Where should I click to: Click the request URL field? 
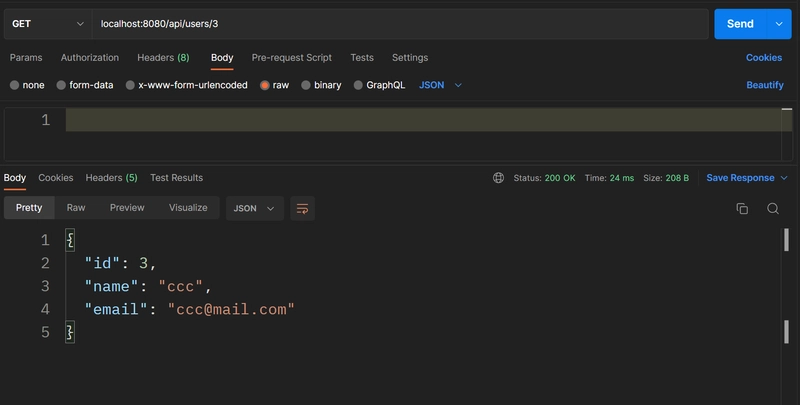tap(400, 24)
